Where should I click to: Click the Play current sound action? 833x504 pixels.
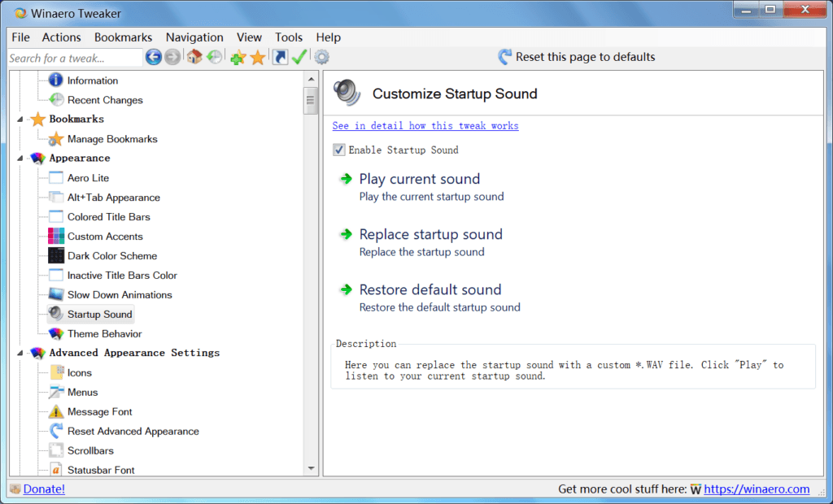pyautogui.click(x=419, y=179)
